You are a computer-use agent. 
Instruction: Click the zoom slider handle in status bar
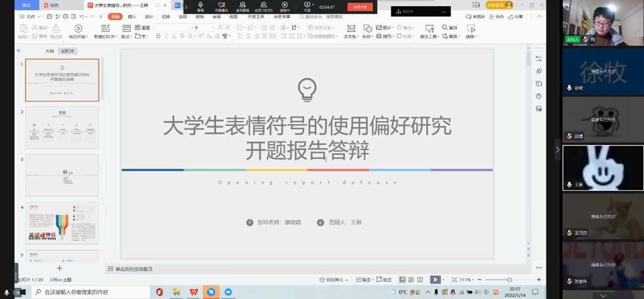click(x=509, y=280)
